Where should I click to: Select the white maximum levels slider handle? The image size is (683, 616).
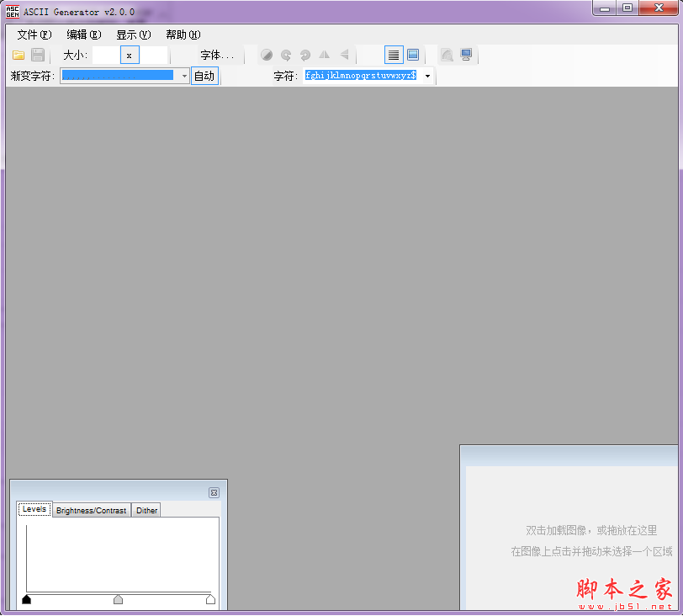(x=210, y=599)
